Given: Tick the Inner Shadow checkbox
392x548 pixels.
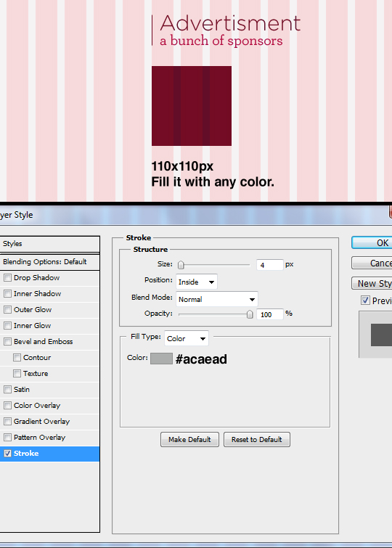Looking at the screenshot, I should pyautogui.click(x=7, y=294).
